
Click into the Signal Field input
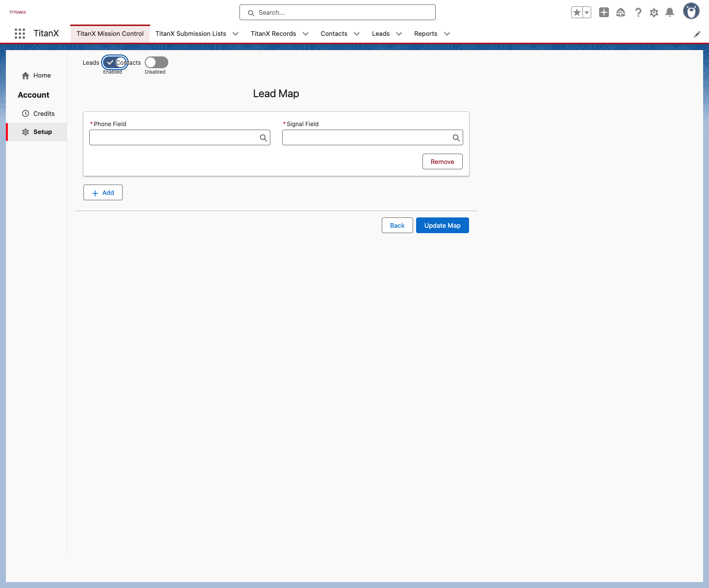click(372, 137)
